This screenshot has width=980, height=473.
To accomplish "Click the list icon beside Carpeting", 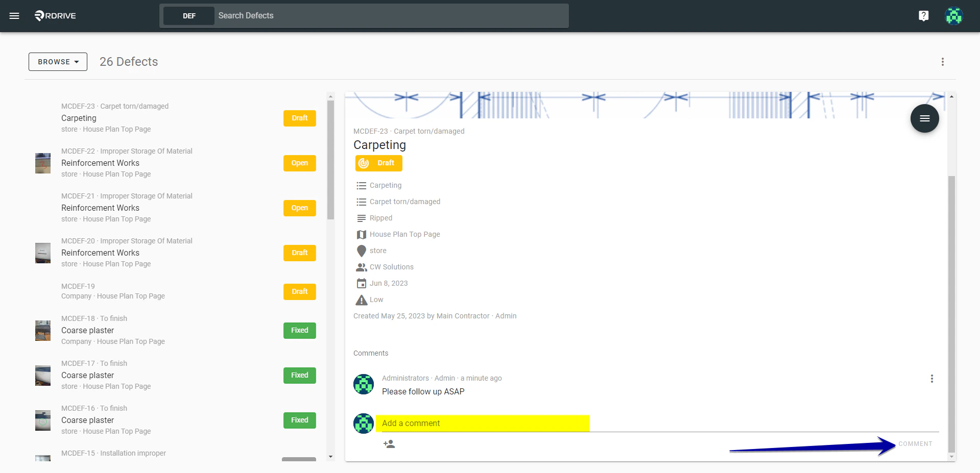I will pyautogui.click(x=361, y=186).
